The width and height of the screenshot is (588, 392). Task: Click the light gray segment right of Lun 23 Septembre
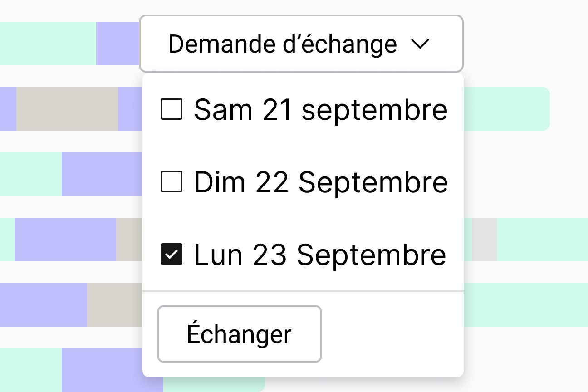[x=484, y=240]
